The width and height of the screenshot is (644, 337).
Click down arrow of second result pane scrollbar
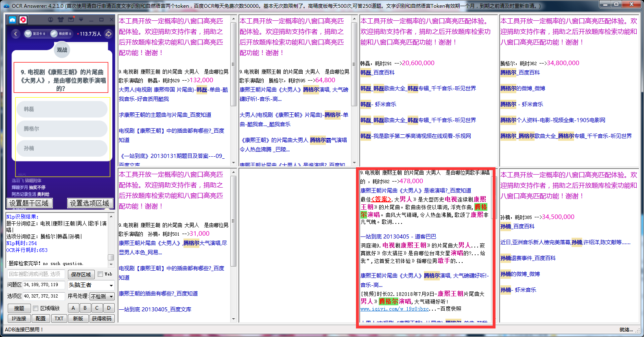tap(354, 163)
